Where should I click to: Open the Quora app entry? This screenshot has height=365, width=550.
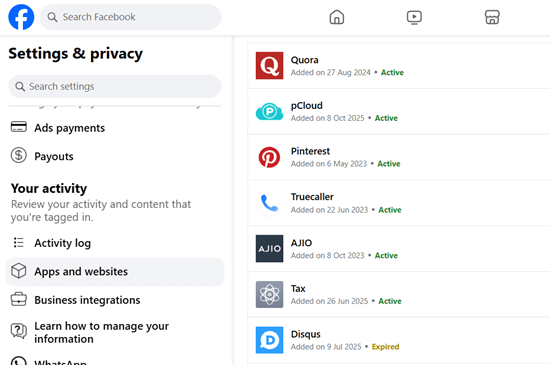click(x=399, y=66)
